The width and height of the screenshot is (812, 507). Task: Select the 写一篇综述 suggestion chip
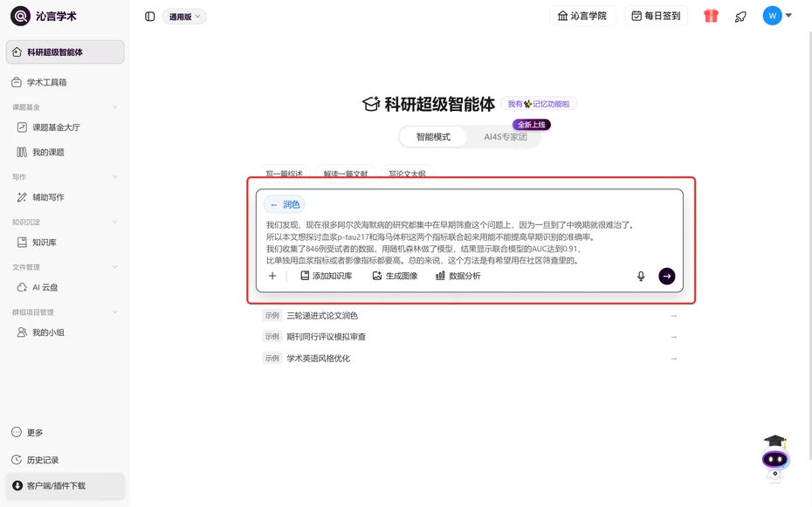pyautogui.click(x=284, y=172)
